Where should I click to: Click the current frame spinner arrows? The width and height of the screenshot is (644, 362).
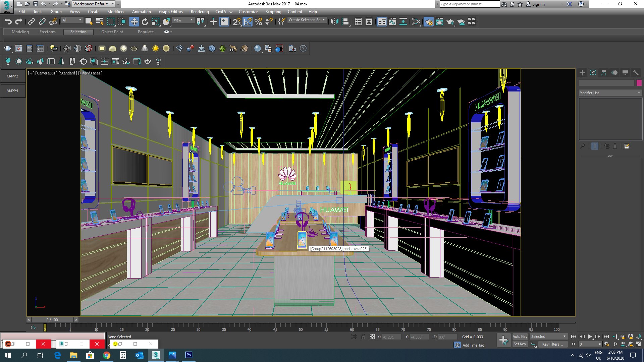(x=600, y=344)
